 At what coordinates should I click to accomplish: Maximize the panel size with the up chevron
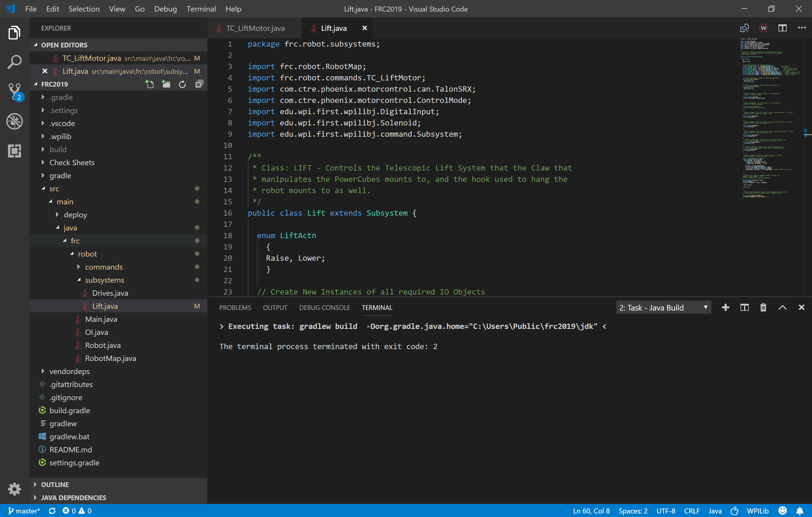782,307
